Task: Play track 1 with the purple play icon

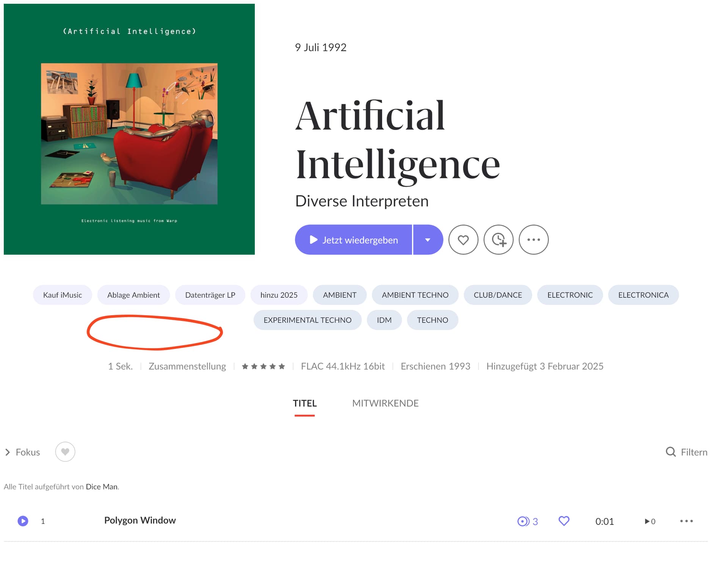Action: pyautogui.click(x=23, y=521)
